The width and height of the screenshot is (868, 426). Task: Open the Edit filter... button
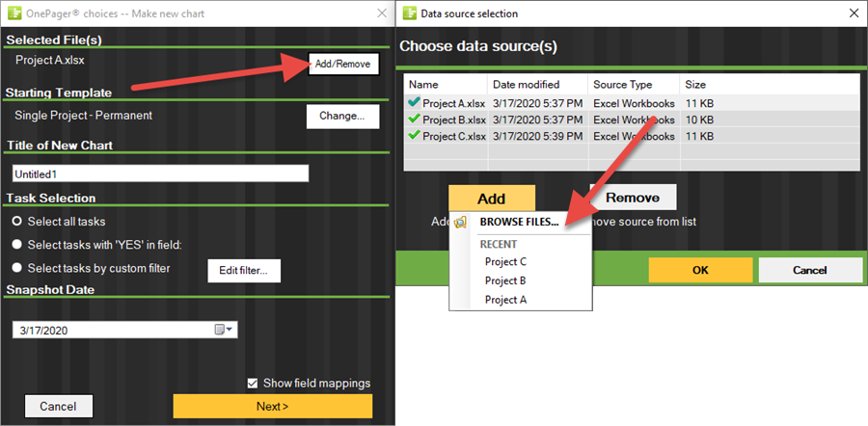244,271
